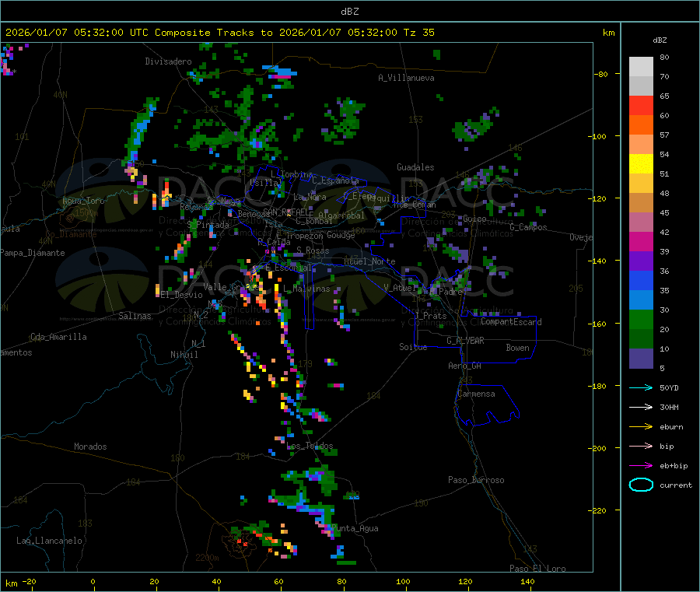
Task: Click the timestamp header 'Composite Tracks' text
Action: pos(204,33)
